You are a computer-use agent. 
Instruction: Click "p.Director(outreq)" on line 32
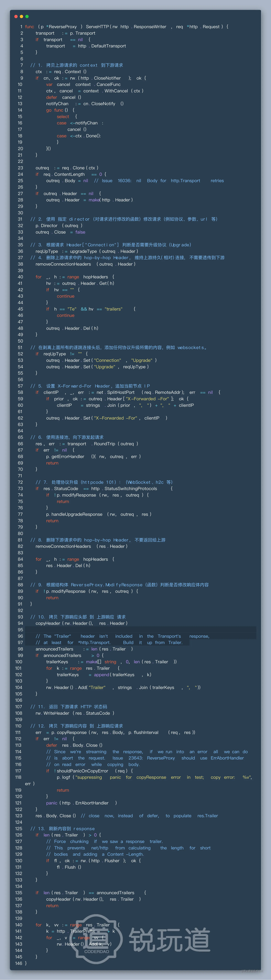(59, 226)
